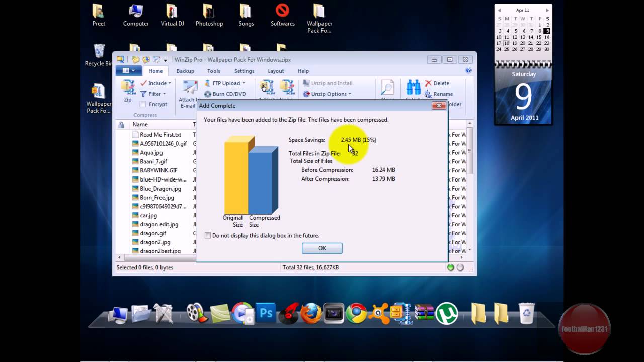Click the Rename button in the ribbon
The width and height of the screenshot is (644, 362).
tap(439, 94)
